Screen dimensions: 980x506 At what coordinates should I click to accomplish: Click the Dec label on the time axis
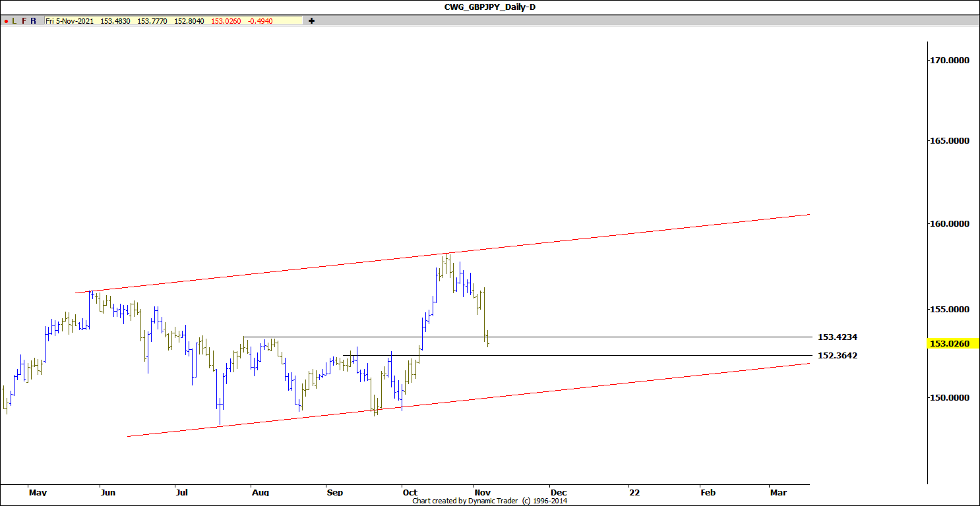pos(559,492)
